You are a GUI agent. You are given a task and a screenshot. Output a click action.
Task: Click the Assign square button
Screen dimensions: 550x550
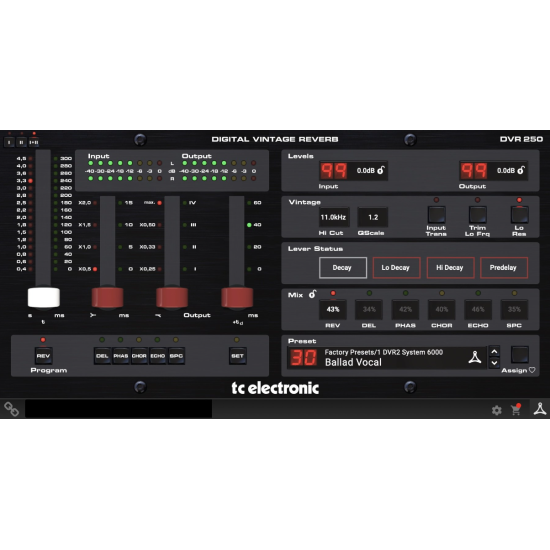[x=519, y=355]
